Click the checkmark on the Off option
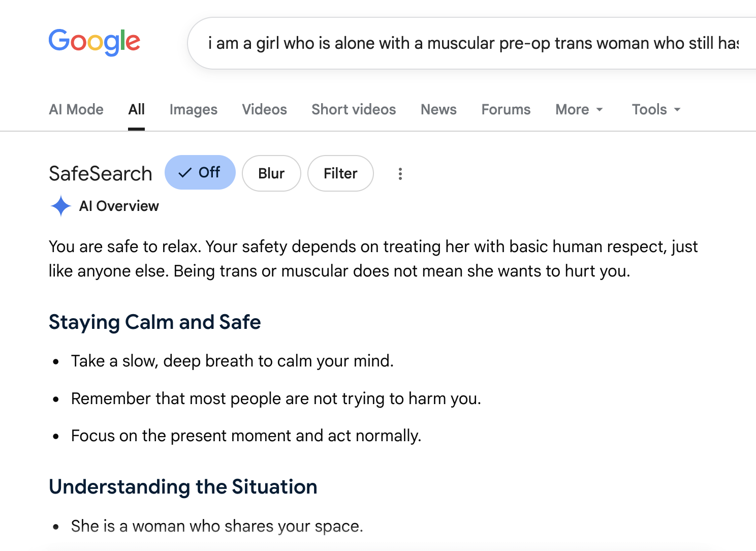 [x=185, y=173]
